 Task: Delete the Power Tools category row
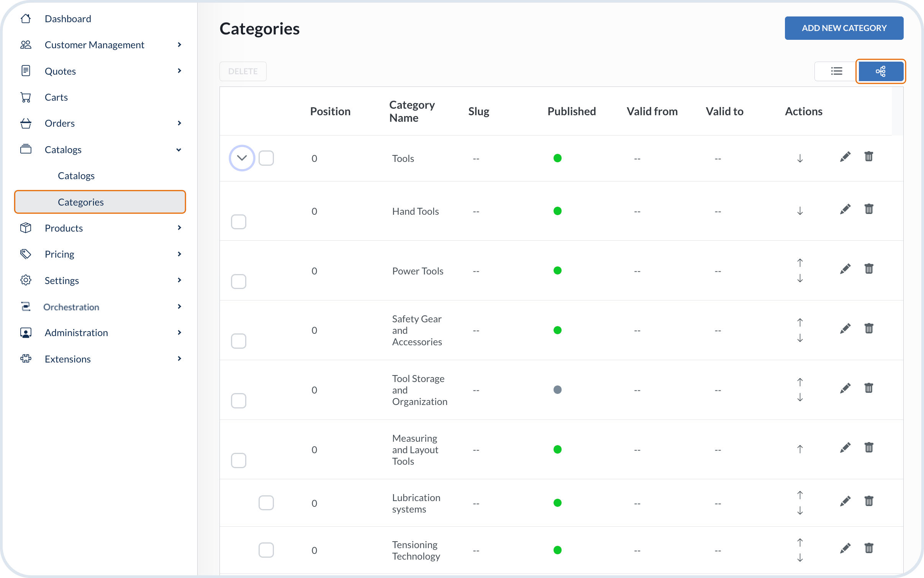pos(868,269)
